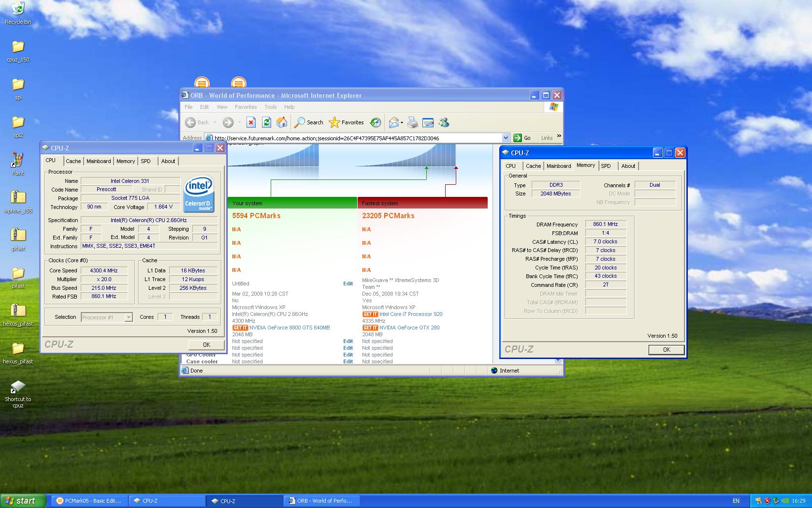Viewport: 812px width, 508px height.
Task: Refresh the page in Internet Explorer
Action: coord(266,122)
